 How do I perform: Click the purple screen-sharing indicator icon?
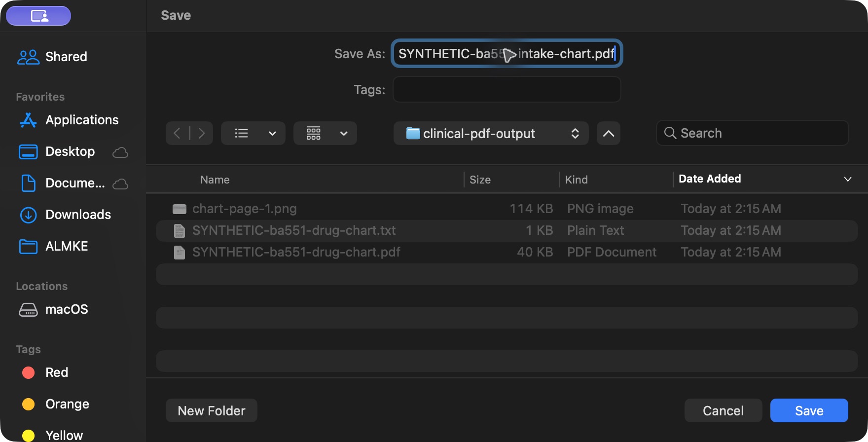tap(38, 16)
